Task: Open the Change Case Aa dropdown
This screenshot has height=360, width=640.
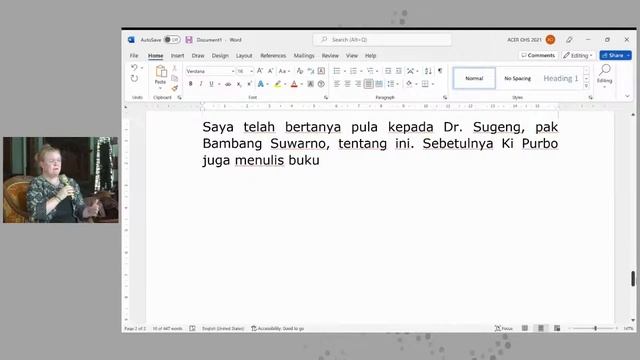Action: pyautogui.click(x=284, y=71)
